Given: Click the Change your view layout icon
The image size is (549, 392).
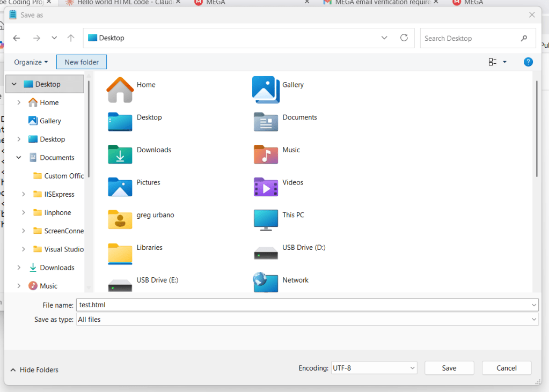Looking at the screenshot, I should pos(493,62).
